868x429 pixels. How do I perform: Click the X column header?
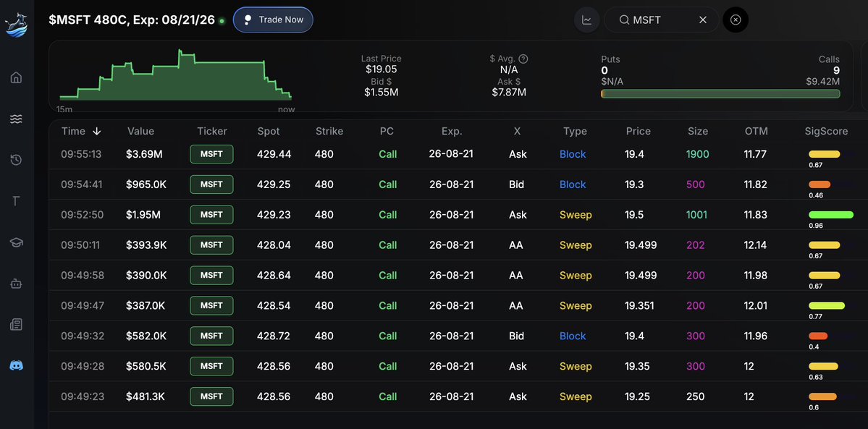[517, 131]
